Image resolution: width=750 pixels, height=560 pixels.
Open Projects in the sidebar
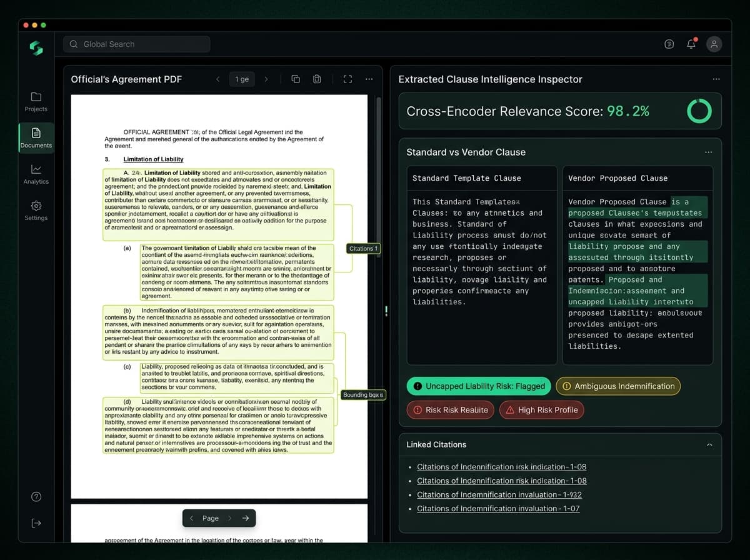[x=36, y=102]
